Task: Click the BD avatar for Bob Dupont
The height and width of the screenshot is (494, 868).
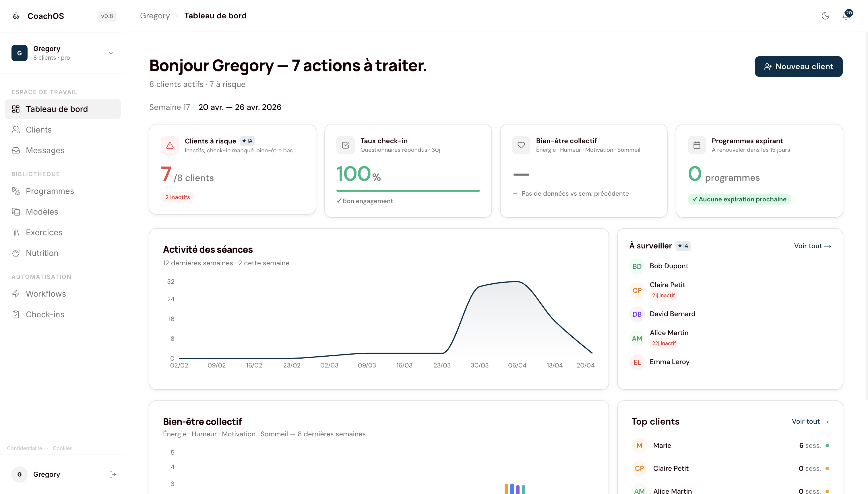Action: (x=637, y=266)
